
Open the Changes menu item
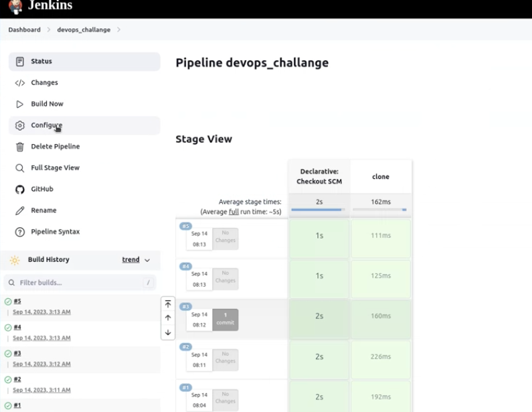click(84, 83)
